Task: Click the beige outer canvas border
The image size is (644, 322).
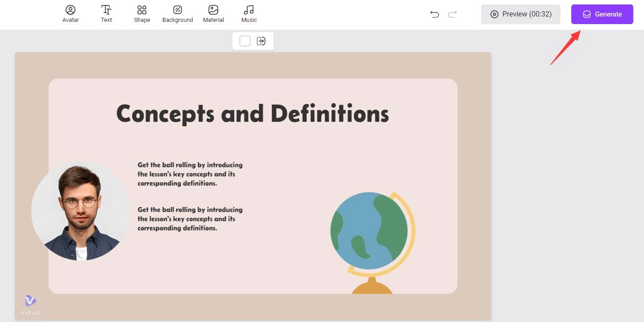Action: tap(474, 178)
